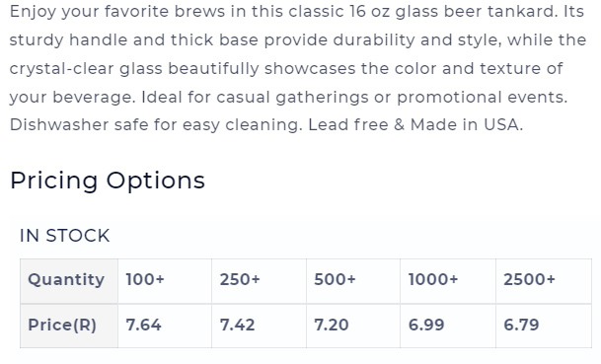Click the 7.64 price cell
This screenshot has height=364, width=601.
(x=165, y=326)
